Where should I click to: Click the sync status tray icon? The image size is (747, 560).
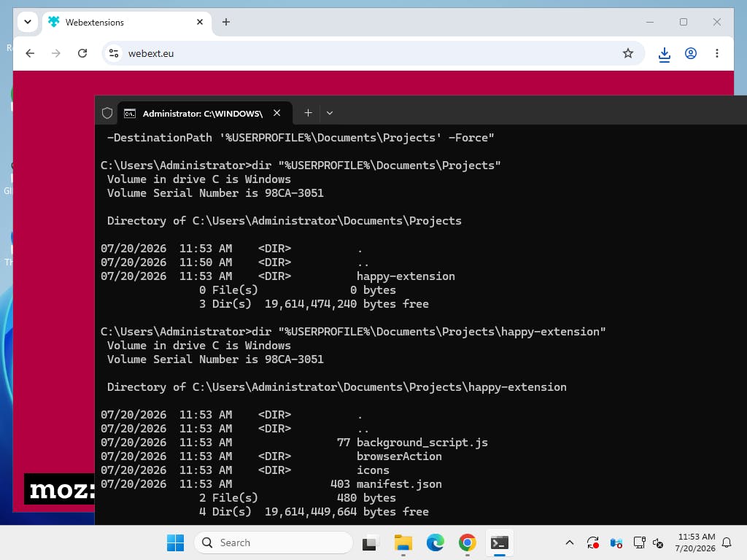592,542
